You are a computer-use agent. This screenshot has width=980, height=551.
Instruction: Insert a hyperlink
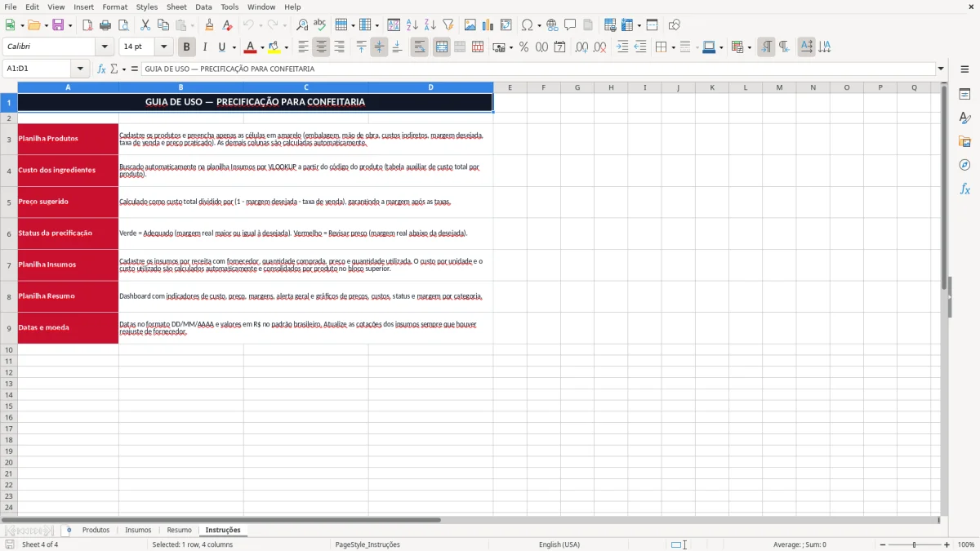pyautogui.click(x=553, y=25)
